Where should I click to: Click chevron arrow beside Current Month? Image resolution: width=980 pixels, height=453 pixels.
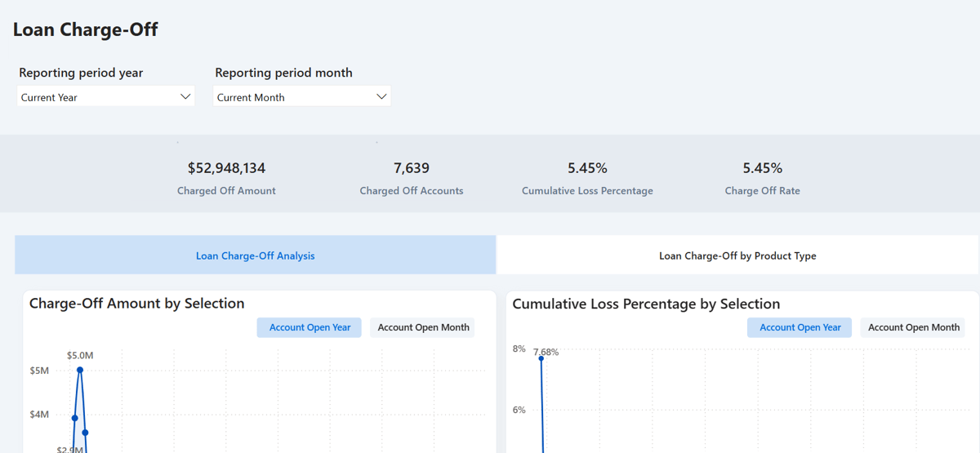point(381,96)
